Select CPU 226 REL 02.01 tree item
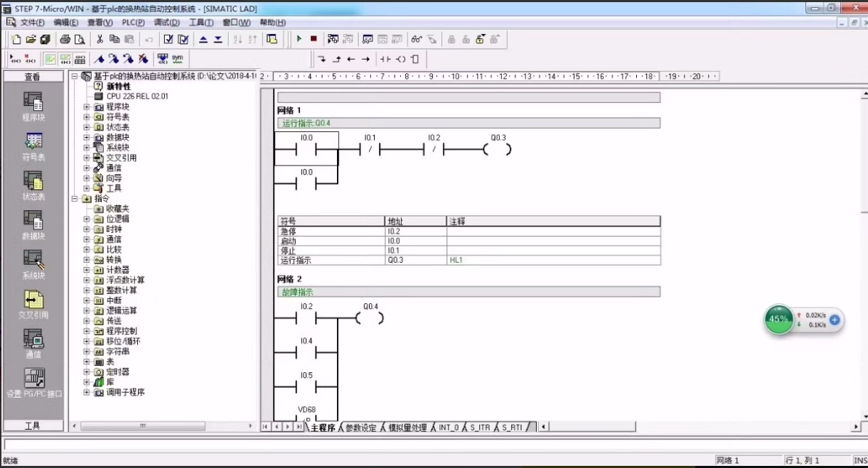868x468 pixels. pyautogui.click(x=137, y=96)
